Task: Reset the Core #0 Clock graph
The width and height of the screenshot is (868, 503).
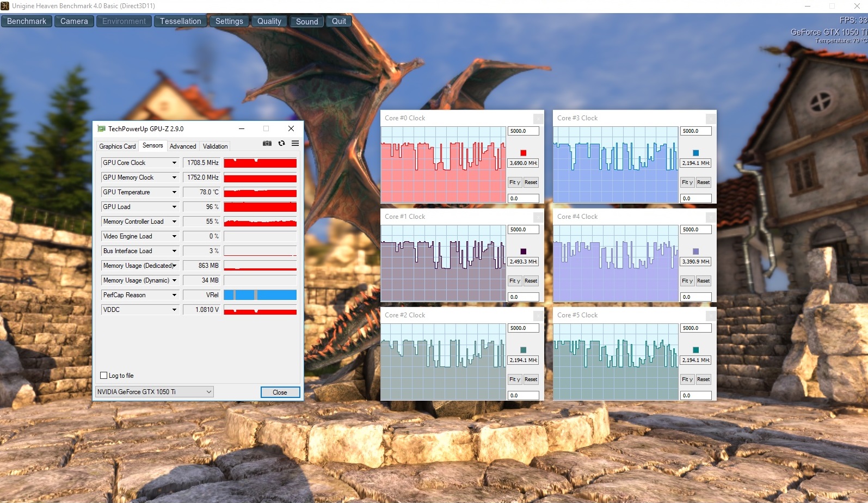Action: [x=531, y=182]
